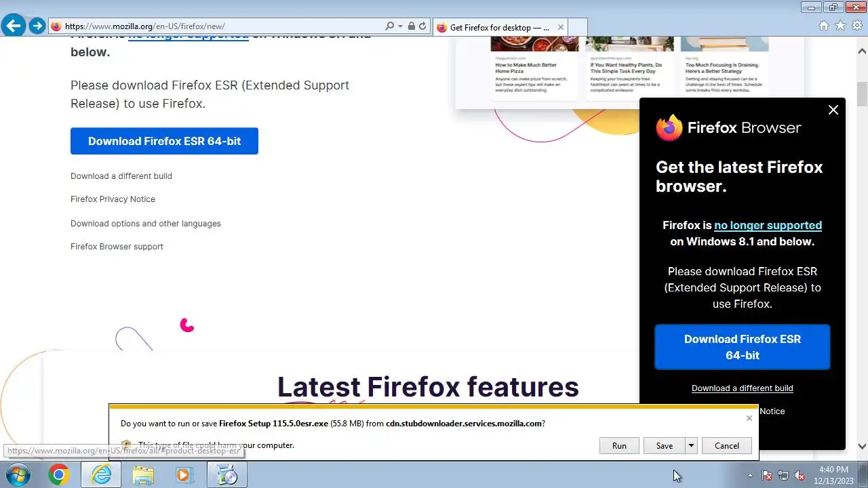Click the page vertical scrollbar thumb
This screenshot has height=488, width=868.
tap(862, 86)
